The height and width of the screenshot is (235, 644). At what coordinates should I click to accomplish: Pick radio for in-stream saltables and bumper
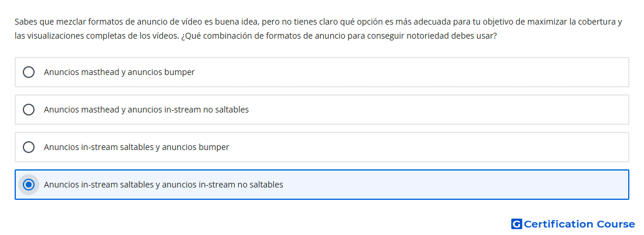click(x=29, y=147)
